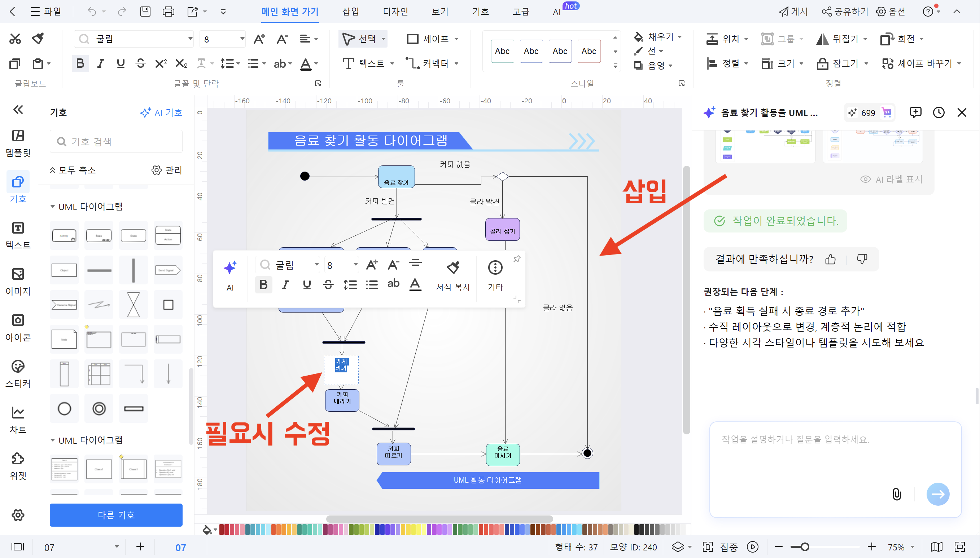Collapse the UML 다이어그램 symbol section
980x558 pixels.
[53, 206]
